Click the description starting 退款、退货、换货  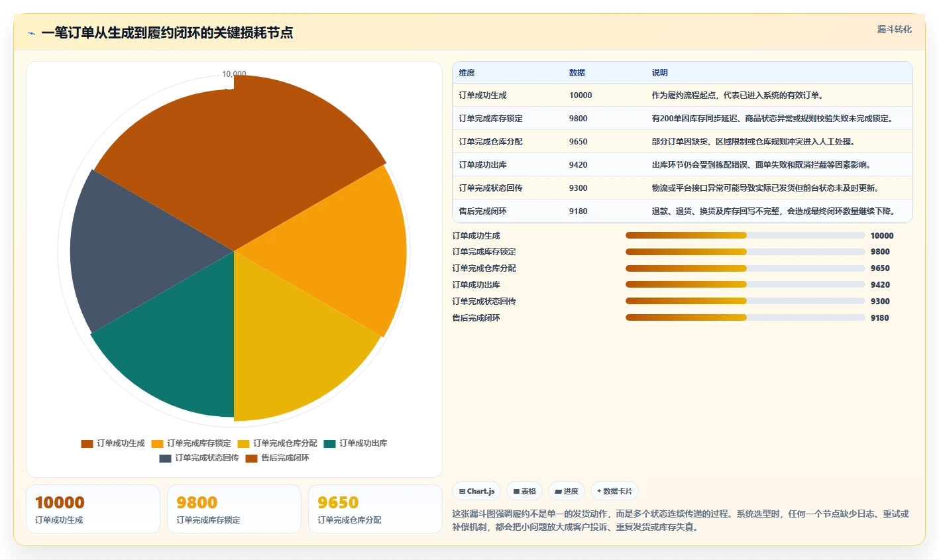pyautogui.click(x=775, y=211)
